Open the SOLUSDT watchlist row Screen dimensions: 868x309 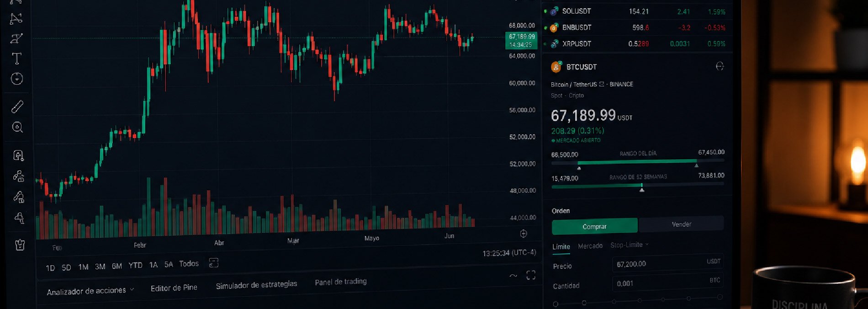(x=637, y=11)
